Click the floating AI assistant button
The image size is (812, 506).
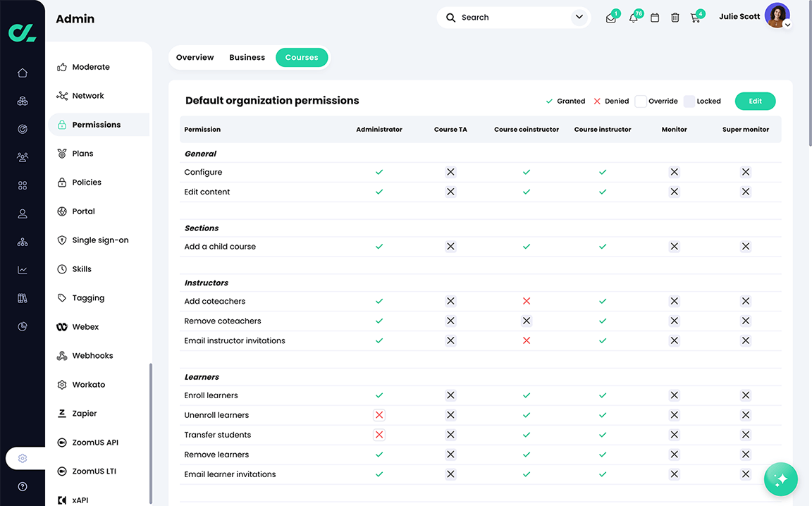tap(780, 479)
